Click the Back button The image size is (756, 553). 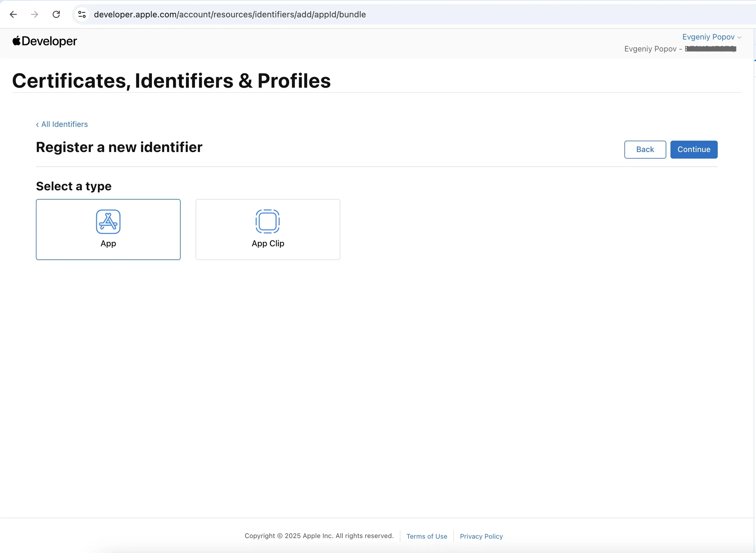click(x=645, y=149)
